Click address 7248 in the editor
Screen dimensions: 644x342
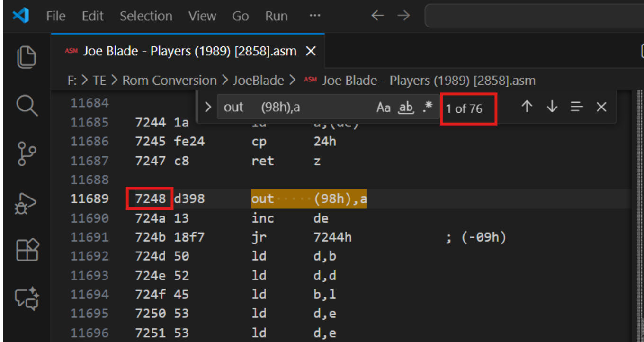coord(151,198)
